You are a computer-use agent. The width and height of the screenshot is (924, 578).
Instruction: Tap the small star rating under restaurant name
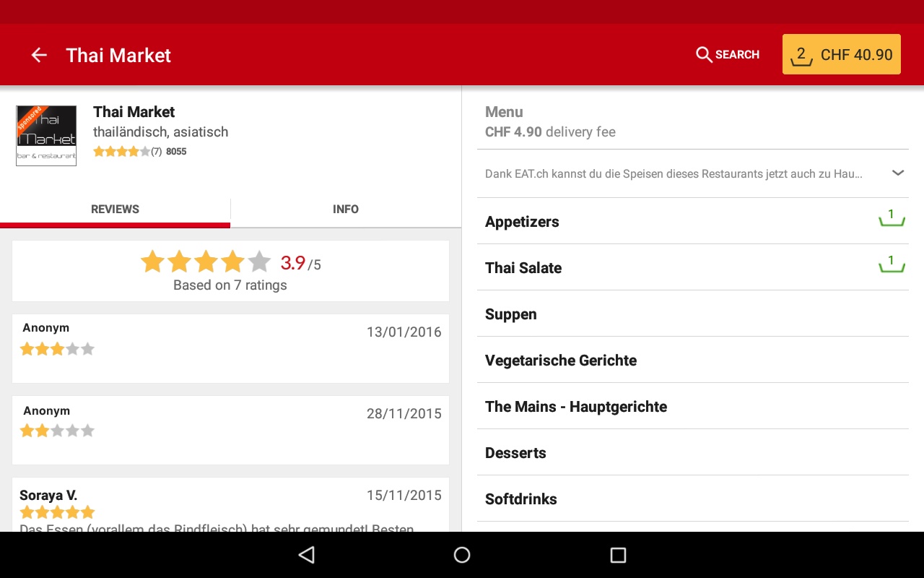tap(122, 152)
